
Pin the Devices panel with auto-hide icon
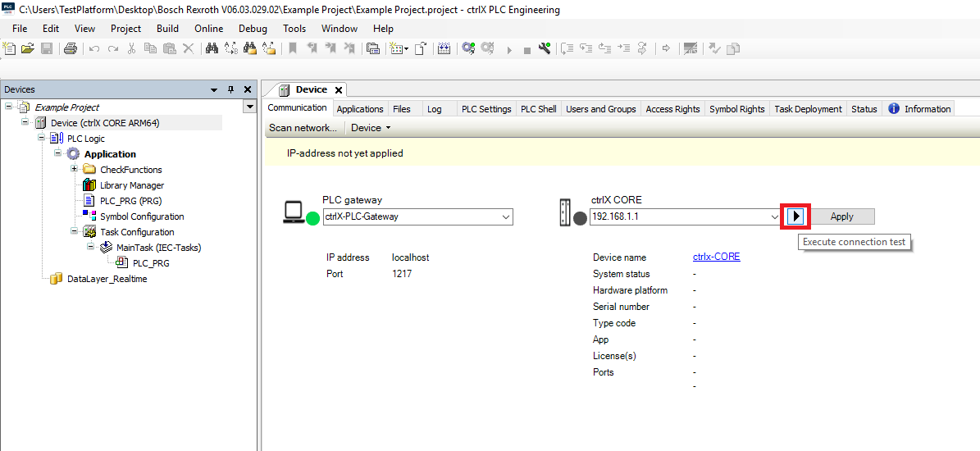click(x=230, y=89)
